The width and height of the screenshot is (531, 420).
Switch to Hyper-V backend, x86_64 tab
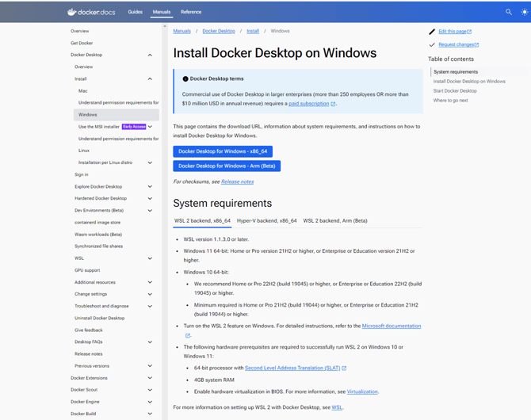tap(267, 221)
